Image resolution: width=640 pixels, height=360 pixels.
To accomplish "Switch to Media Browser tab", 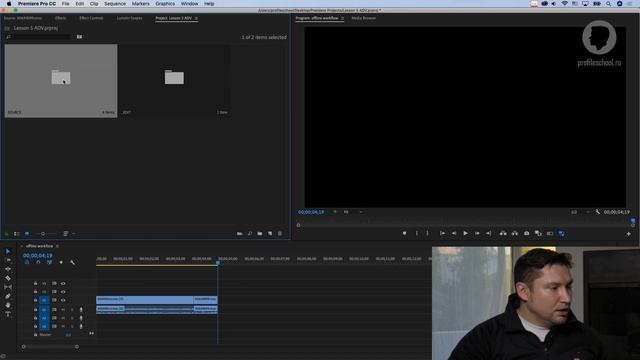I will 364,18.
